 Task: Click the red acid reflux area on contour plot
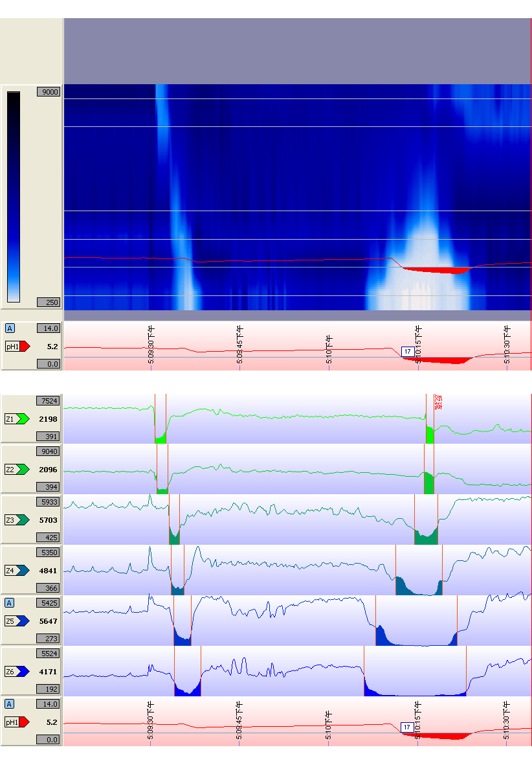click(x=439, y=270)
